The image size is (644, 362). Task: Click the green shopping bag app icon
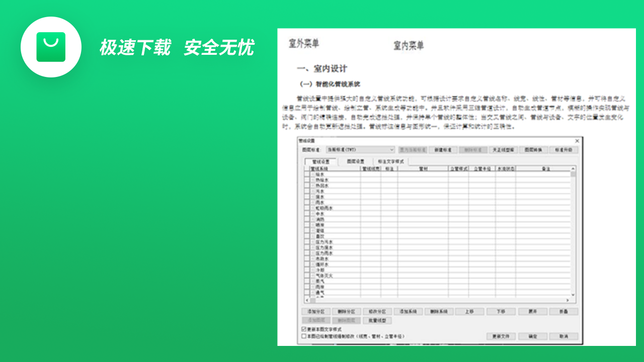[51, 47]
